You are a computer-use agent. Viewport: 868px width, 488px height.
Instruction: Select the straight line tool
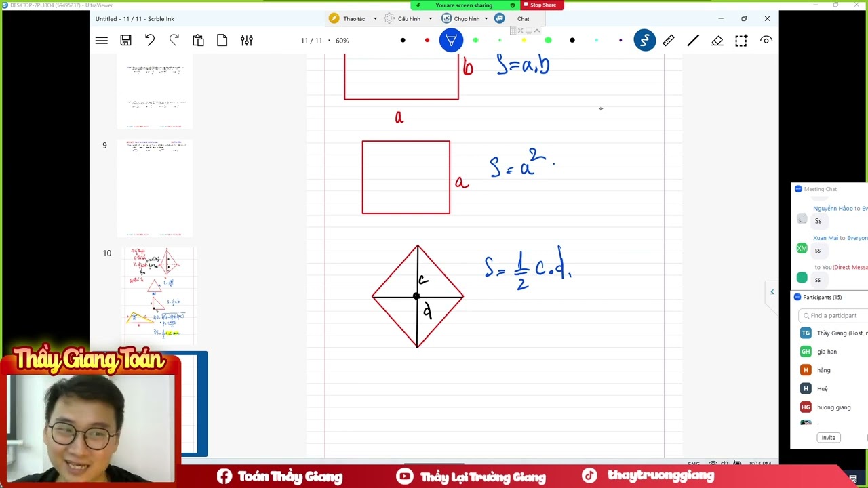click(x=693, y=41)
